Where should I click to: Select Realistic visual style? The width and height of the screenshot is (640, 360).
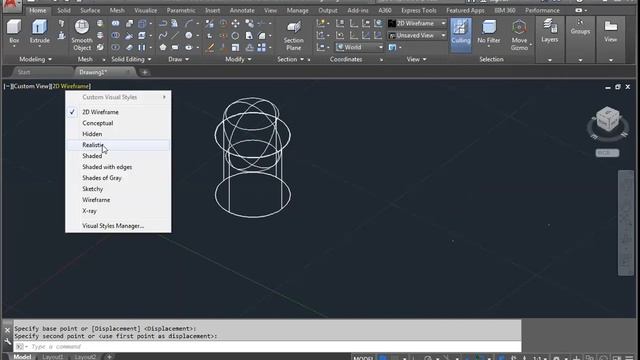[118, 145]
